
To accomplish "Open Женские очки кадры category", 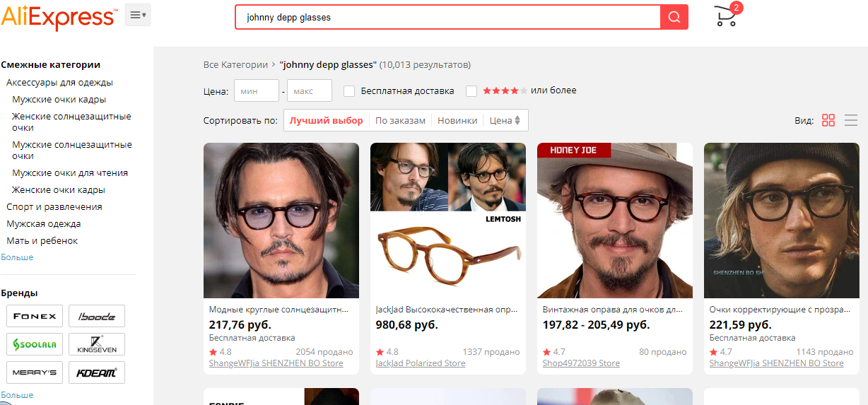I will point(59,190).
